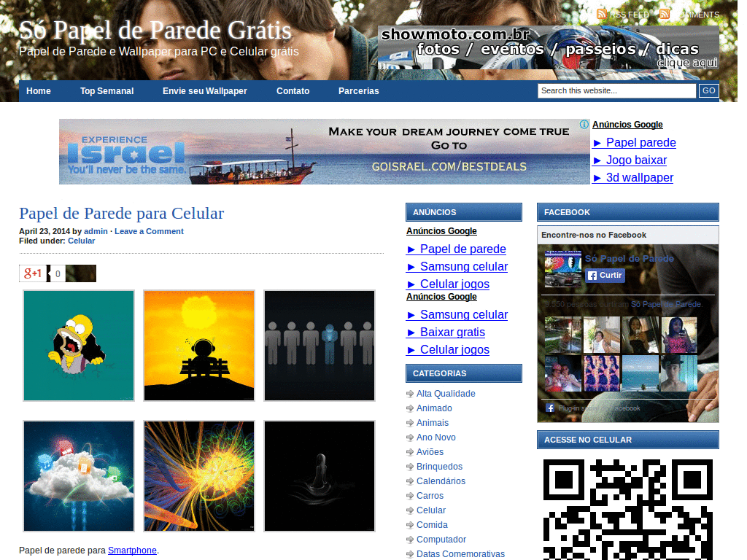
Task: Open Home in the navigation bar
Action: (39, 91)
